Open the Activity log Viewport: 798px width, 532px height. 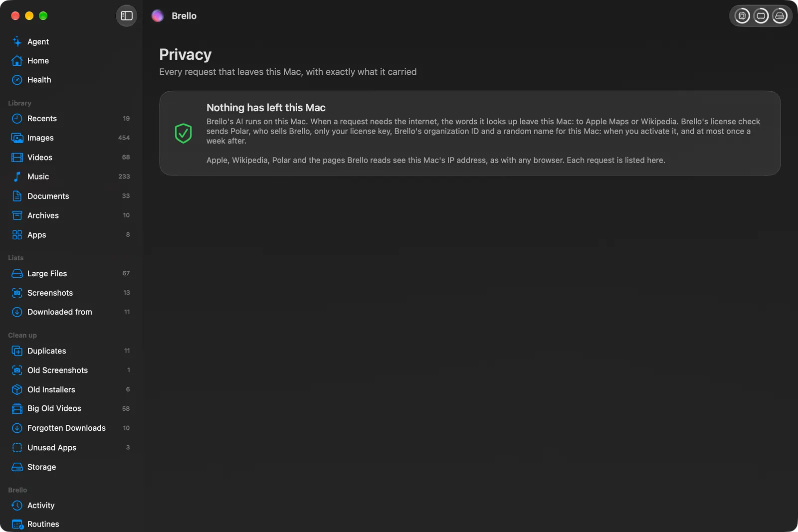click(x=71, y=506)
